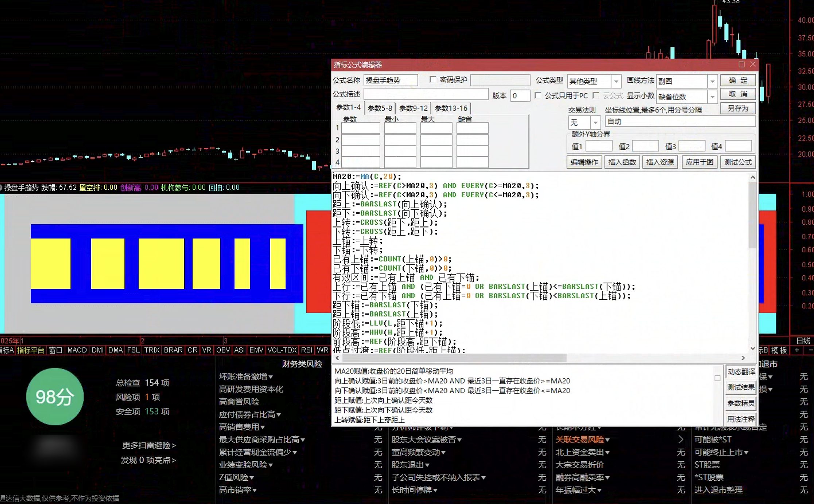Focus the 值1 input field
The height and width of the screenshot is (504, 814).
[x=599, y=146]
